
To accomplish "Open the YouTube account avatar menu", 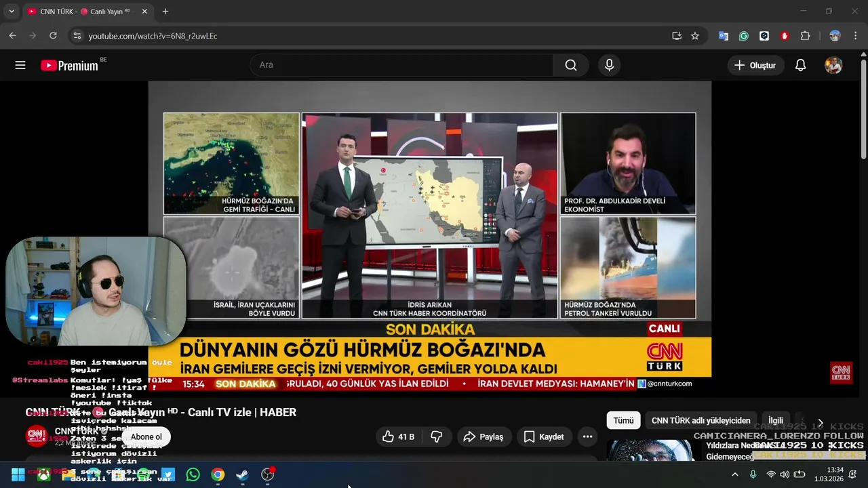I will [x=833, y=65].
